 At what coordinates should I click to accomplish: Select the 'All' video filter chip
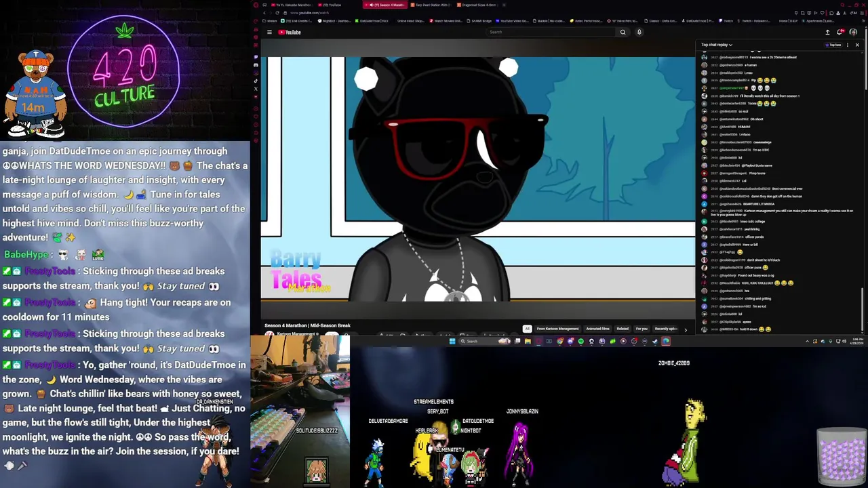[527, 329]
